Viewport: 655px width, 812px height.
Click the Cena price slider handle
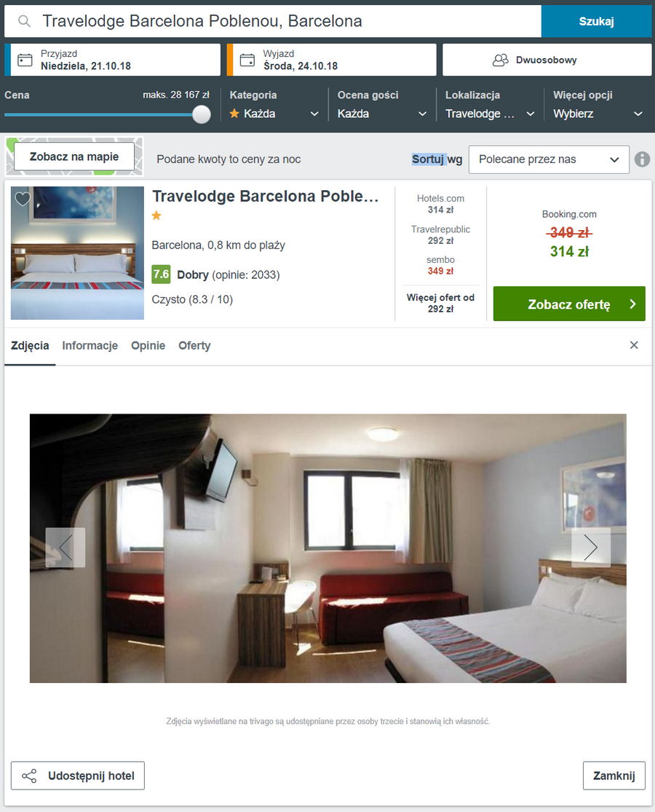coord(202,114)
